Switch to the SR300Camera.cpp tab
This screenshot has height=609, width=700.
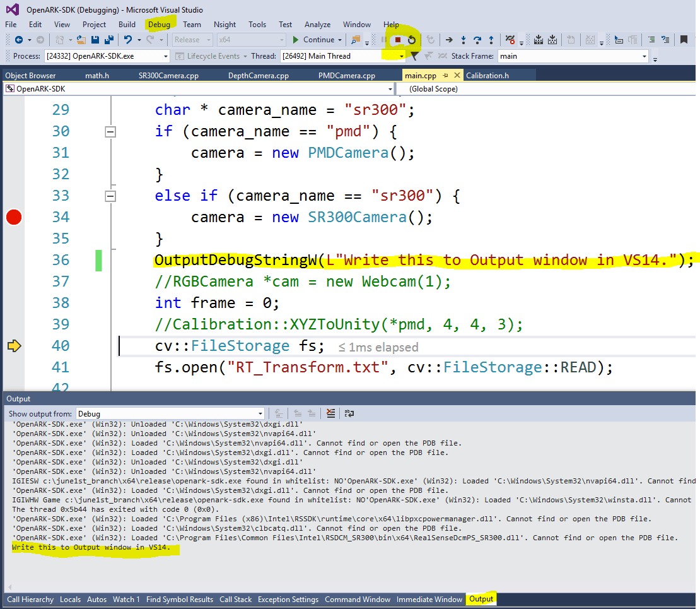point(168,76)
